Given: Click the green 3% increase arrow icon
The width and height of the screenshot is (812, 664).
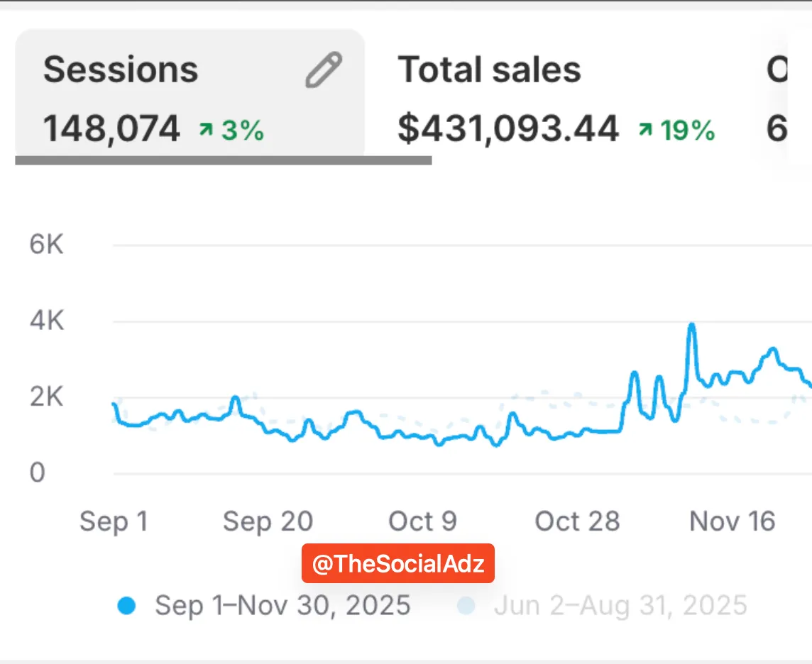Looking at the screenshot, I should pos(206,130).
